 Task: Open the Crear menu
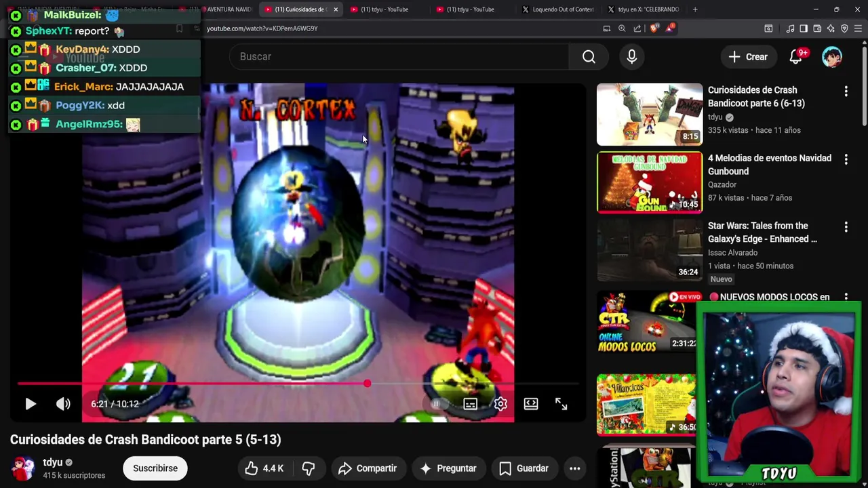click(x=748, y=57)
